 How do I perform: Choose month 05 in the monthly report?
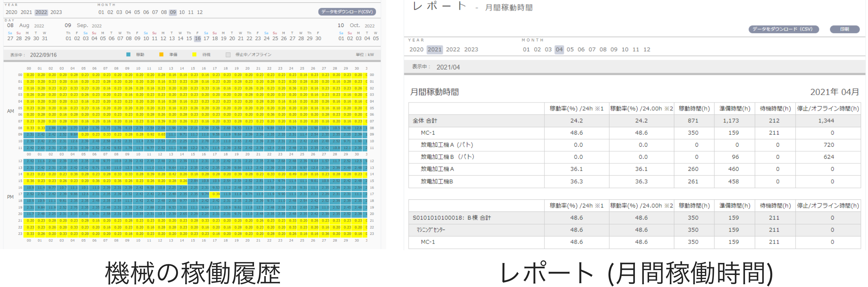[x=570, y=49]
